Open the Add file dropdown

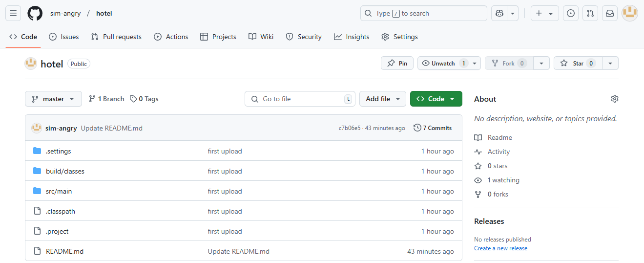(383, 99)
